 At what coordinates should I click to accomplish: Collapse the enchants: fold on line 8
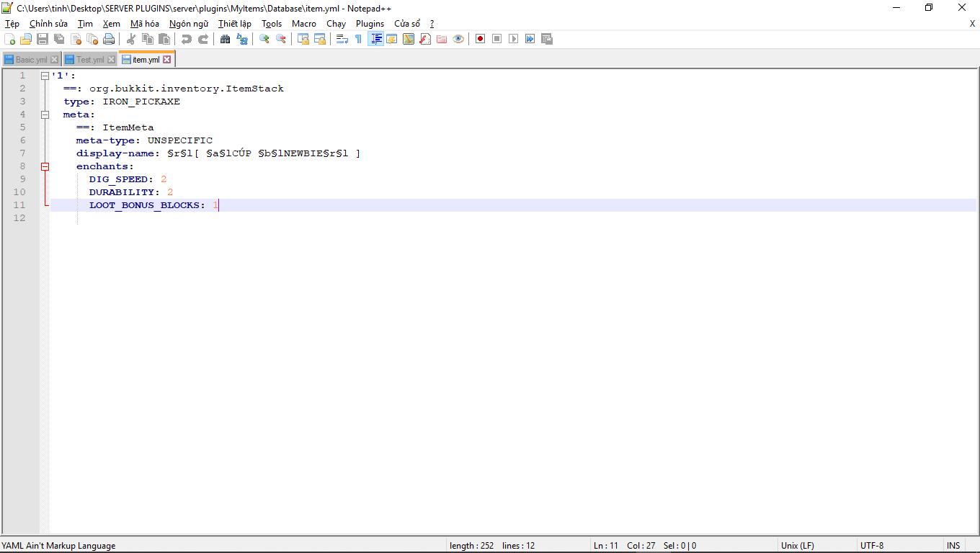(x=45, y=166)
